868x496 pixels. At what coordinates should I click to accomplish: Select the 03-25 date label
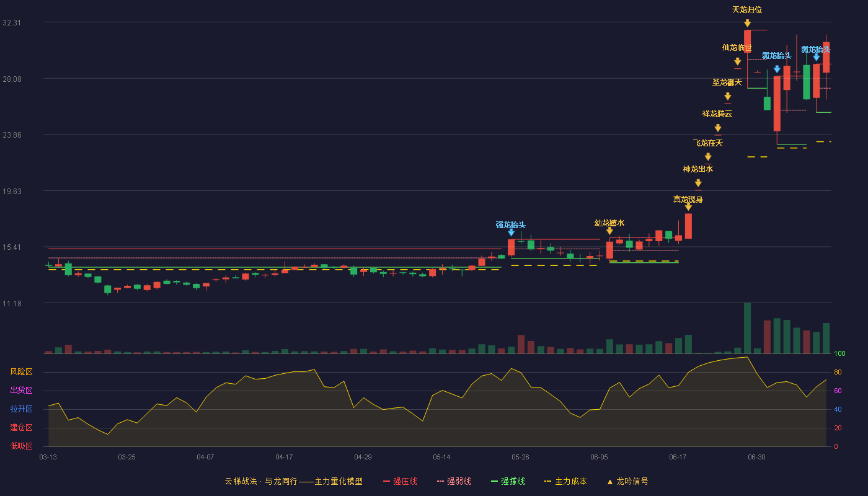[126, 457]
